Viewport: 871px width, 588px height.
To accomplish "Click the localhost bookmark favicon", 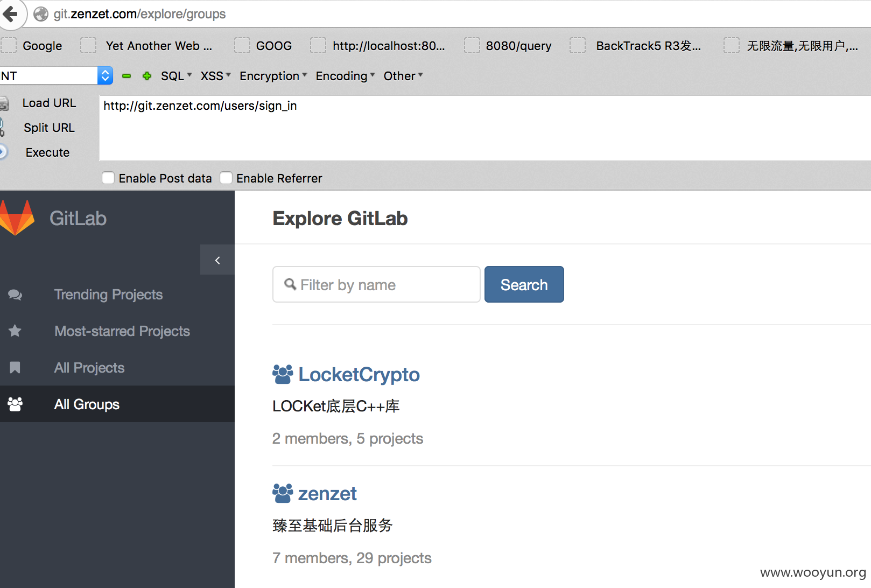I will [318, 45].
